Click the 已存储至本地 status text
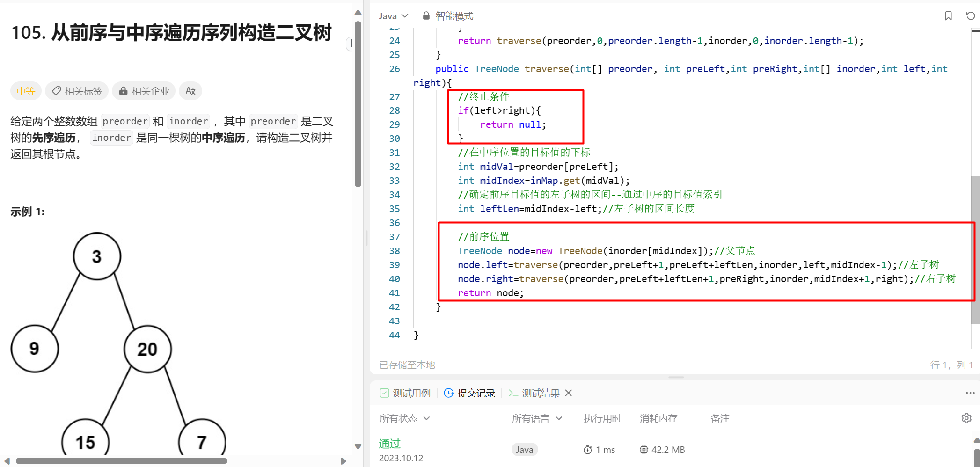980x467 pixels. click(x=407, y=365)
